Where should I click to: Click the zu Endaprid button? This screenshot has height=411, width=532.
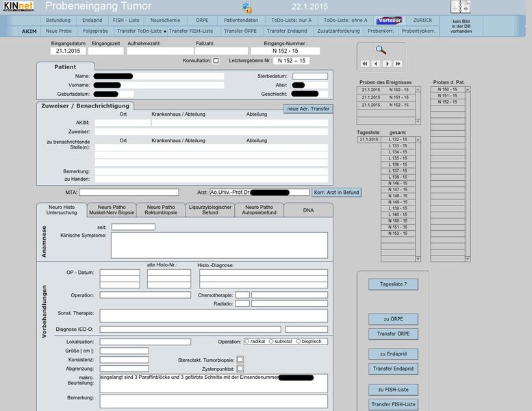[393, 353]
